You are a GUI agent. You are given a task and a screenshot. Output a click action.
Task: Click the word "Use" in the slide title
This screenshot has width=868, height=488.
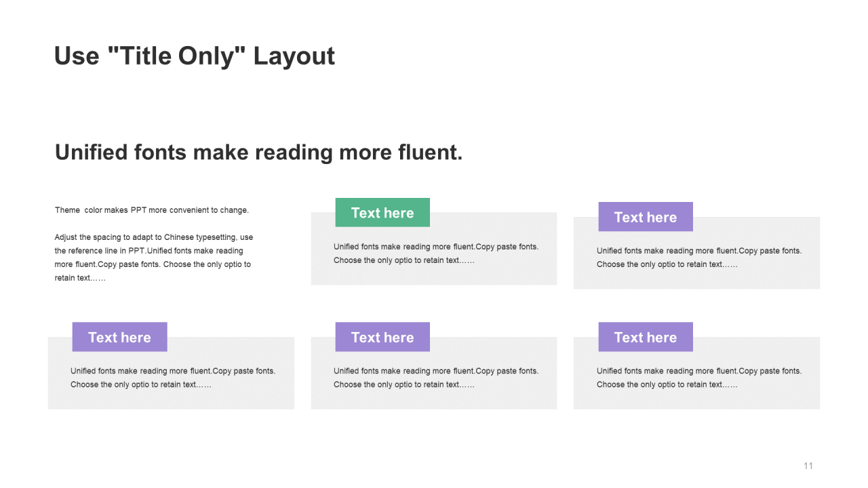[77, 56]
